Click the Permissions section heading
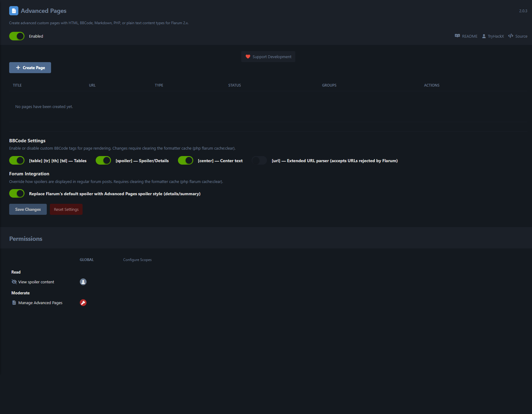The width and height of the screenshot is (532, 414). click(26, 239)
